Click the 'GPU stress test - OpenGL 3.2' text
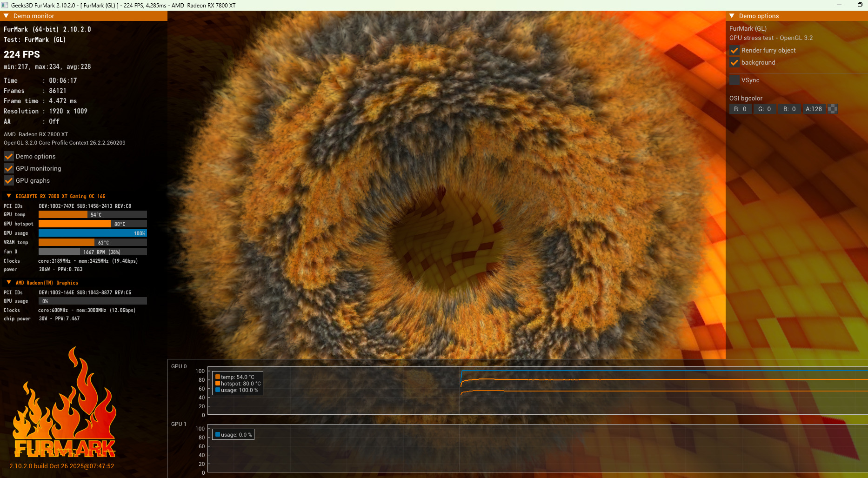868x478 pixels. pyautogui.click(x=771, y=38)
